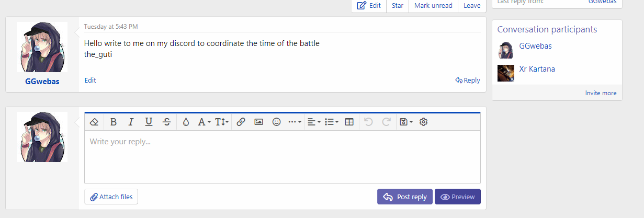
Task: Toggle underline formatting
Action: pyautogui.click(x=149, y=122)
